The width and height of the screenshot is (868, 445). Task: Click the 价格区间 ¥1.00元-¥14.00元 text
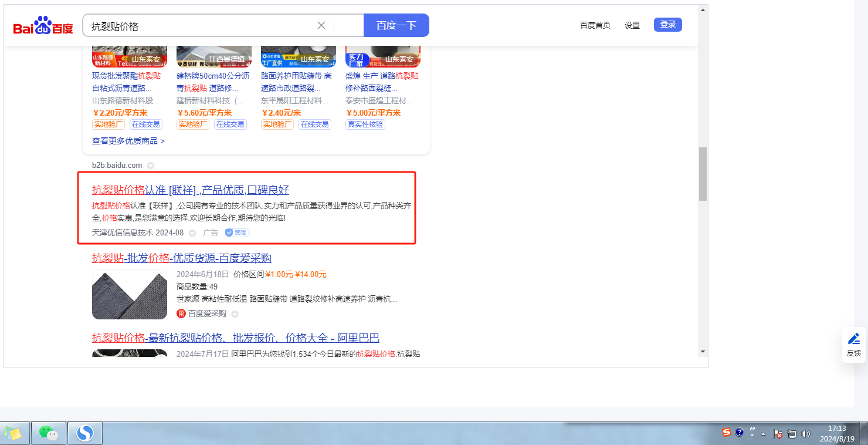click(x=280, y=274)
